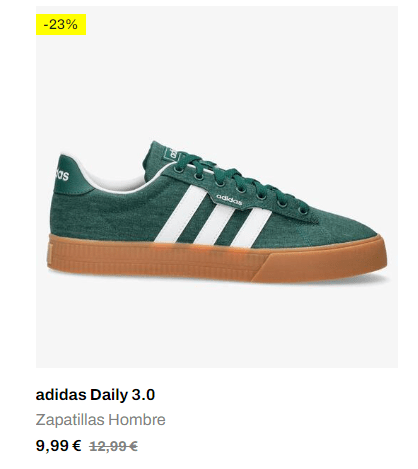Click the adidas logo on the shoe heel

click(62, 175)
